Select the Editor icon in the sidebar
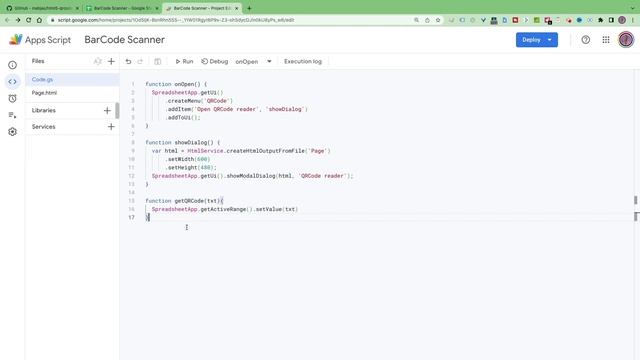The width and height of the screenshot is (640, 360). [13, 82]
